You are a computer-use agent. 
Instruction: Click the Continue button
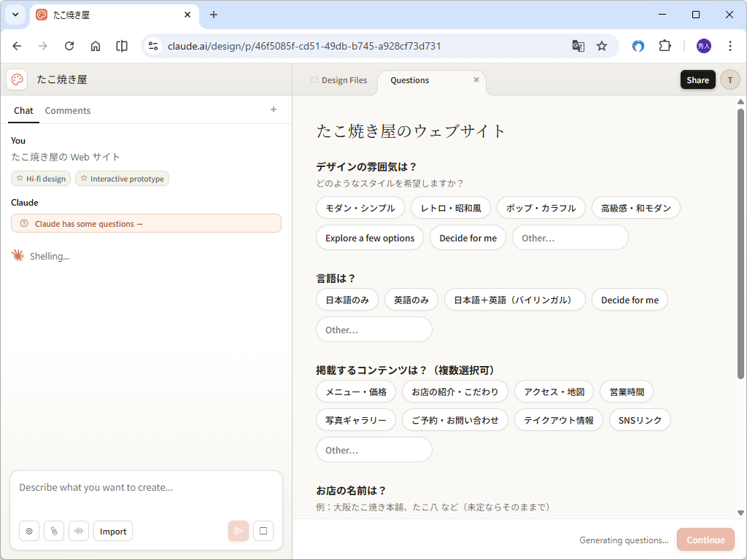coord(705,540)
